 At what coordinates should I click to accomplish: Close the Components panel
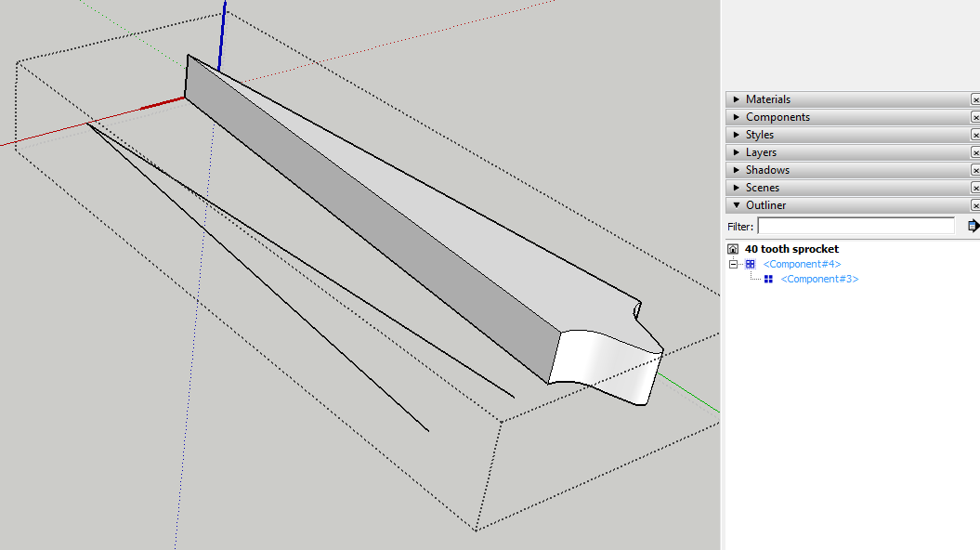pos(975,117)
